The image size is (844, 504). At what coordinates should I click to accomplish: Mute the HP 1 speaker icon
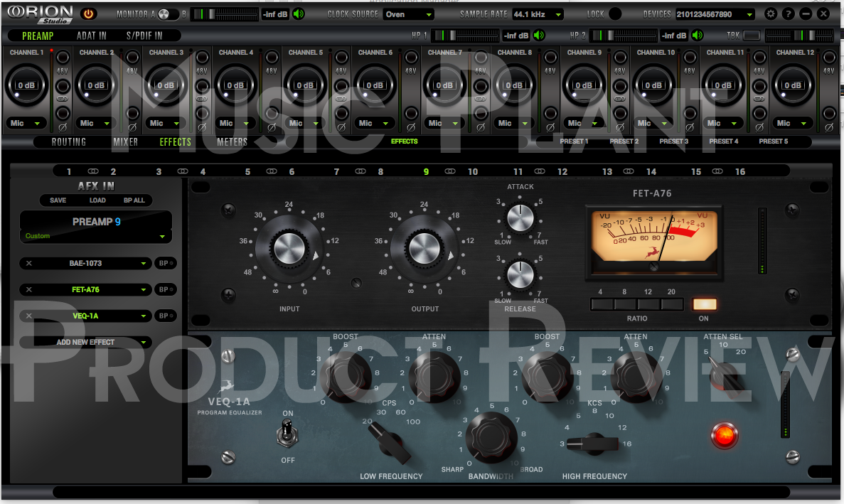539,36
